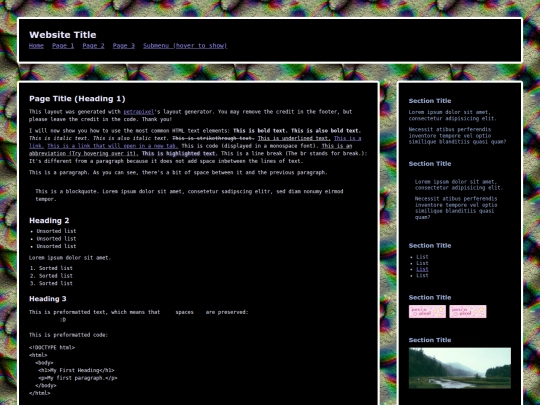Select the '1. Sorted list' item
The width and height of the screenshot is (540, 405).
(51, 268)
